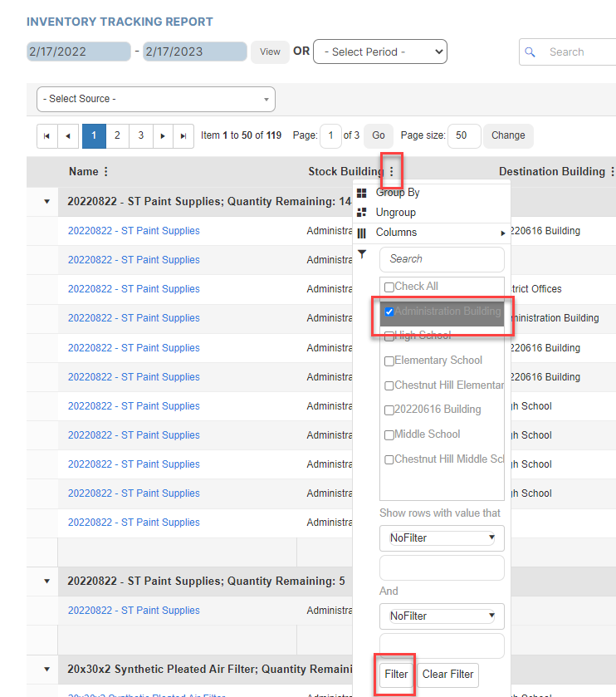Image resolution: width=616 pixels, height=697 pixels.
Task: Expand the Columns submenu arrow
Action: point(503,233)
